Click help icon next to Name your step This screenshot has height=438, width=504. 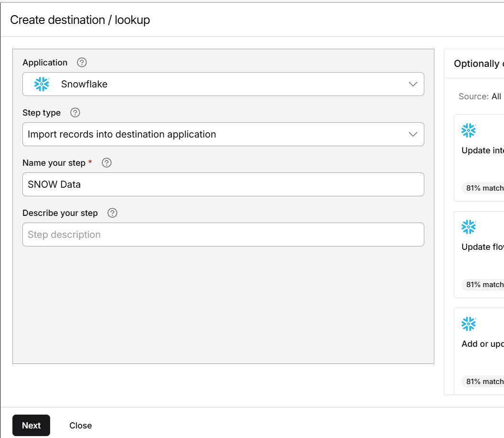[x=107, y=163]
